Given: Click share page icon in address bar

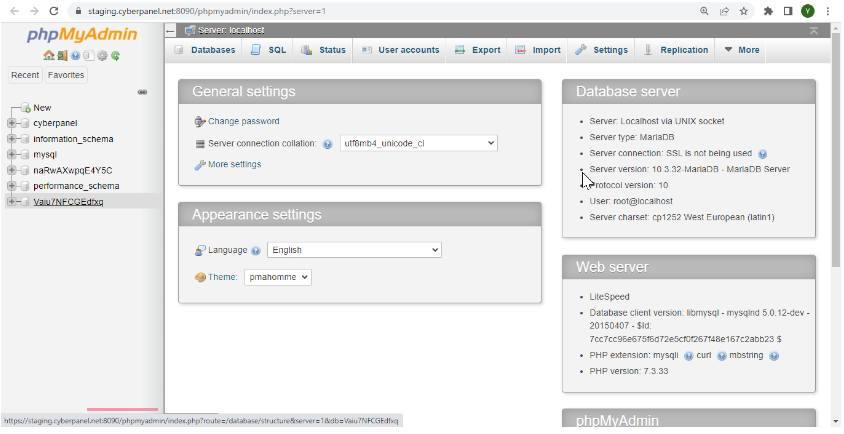Looking at the screenshot, I should (x=725, y=11).
